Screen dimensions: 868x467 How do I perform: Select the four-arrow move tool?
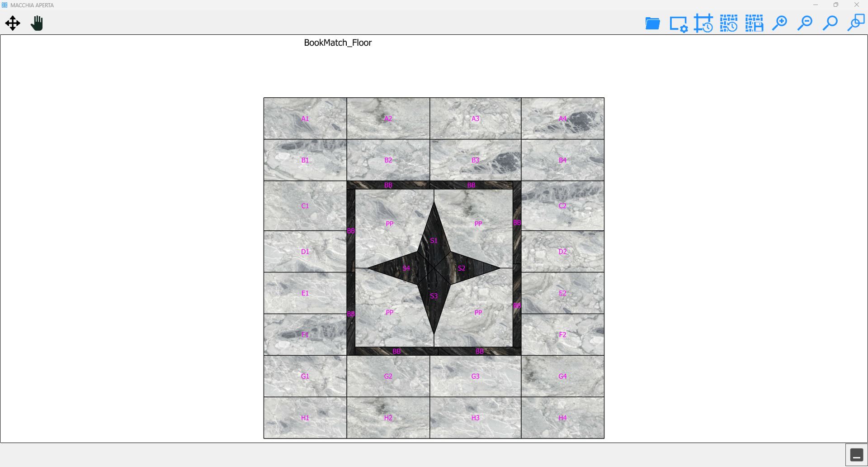[x=13, y=23]
